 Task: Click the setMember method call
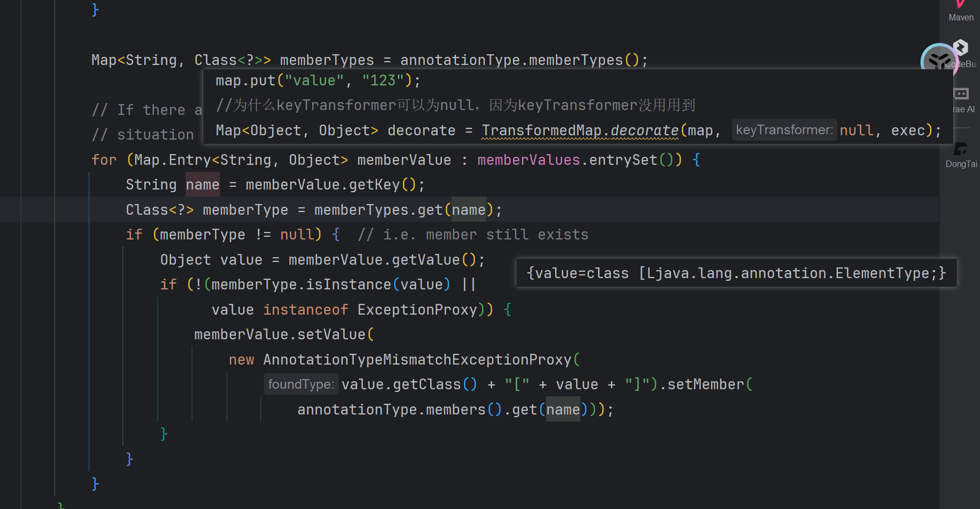[x=705, y=384]
